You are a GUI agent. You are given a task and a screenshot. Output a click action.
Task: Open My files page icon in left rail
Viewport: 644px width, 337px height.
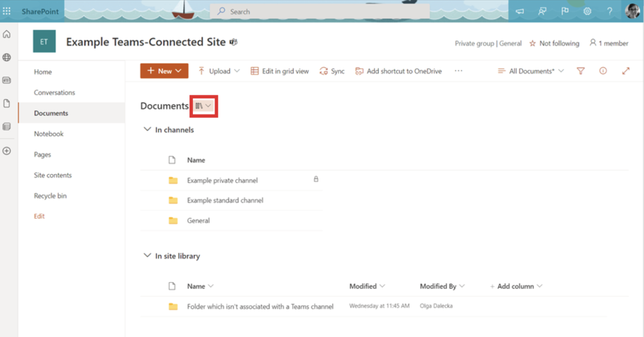click(x=7, y=103)
